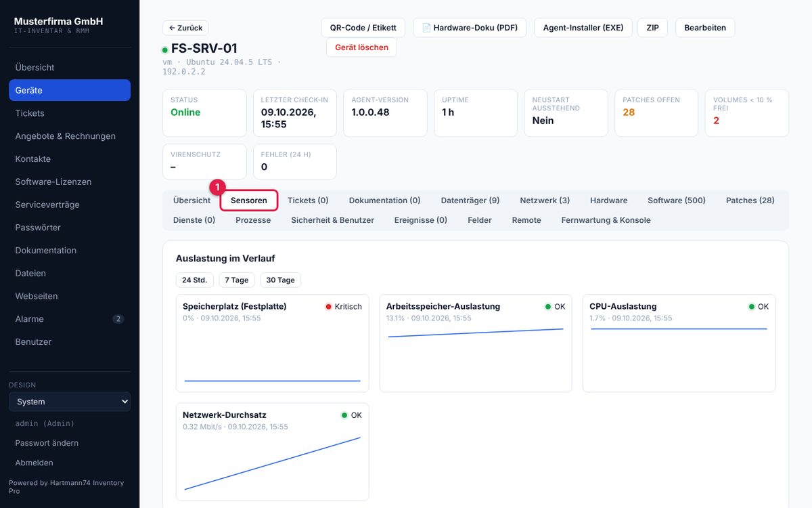Go back with the Zurück button

click(x=185, y=28)
